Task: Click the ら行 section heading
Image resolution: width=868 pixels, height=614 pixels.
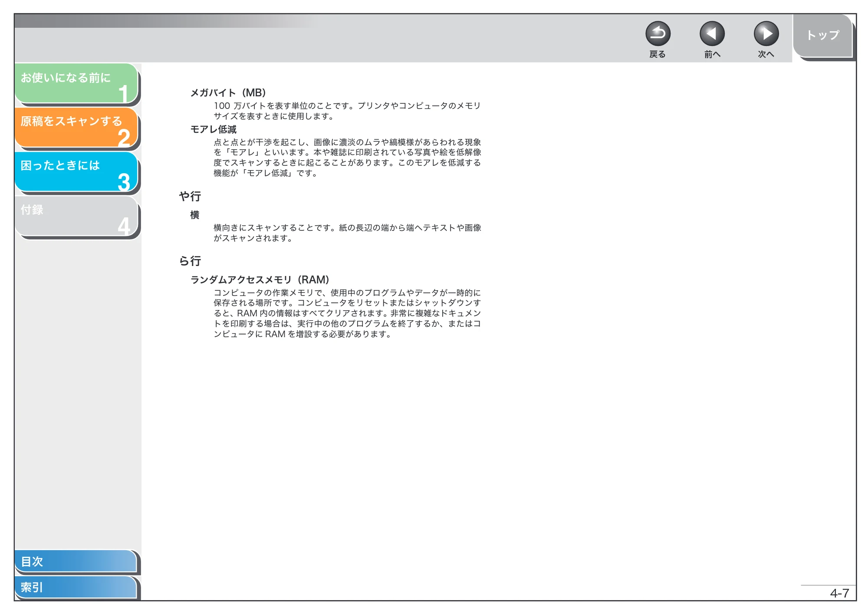Action: point(190,261)
